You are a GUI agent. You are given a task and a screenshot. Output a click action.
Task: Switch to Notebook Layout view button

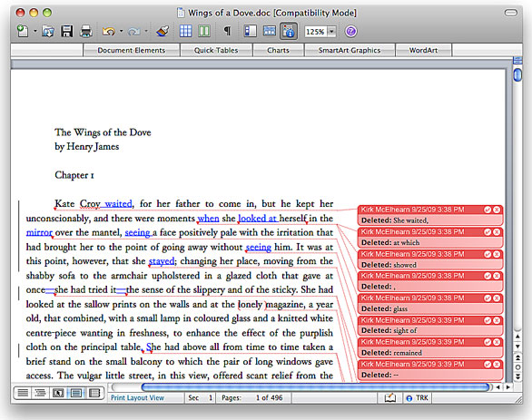(x=94, y=393)
